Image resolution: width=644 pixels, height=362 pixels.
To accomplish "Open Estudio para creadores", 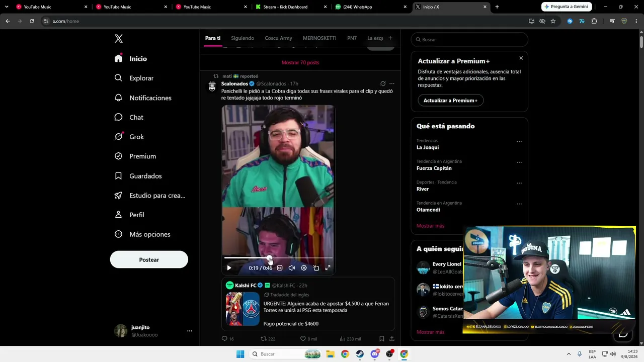I will (150, 196).
